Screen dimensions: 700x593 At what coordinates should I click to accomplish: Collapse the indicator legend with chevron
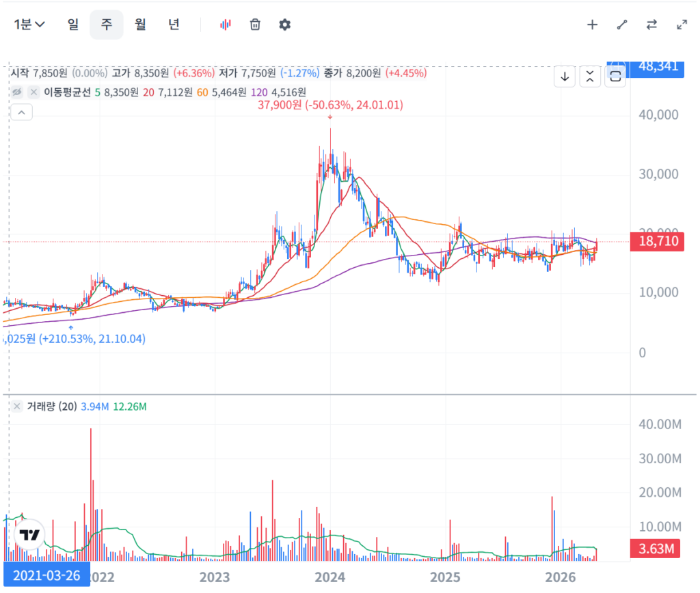click(x=21, y=113)
